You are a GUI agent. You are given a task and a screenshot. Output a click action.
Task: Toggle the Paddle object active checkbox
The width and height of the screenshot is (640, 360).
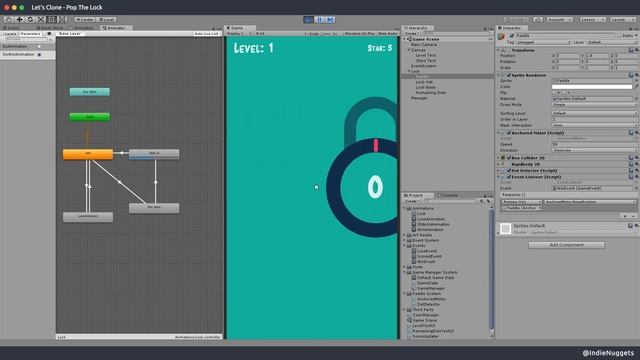(x=512, y=36)
